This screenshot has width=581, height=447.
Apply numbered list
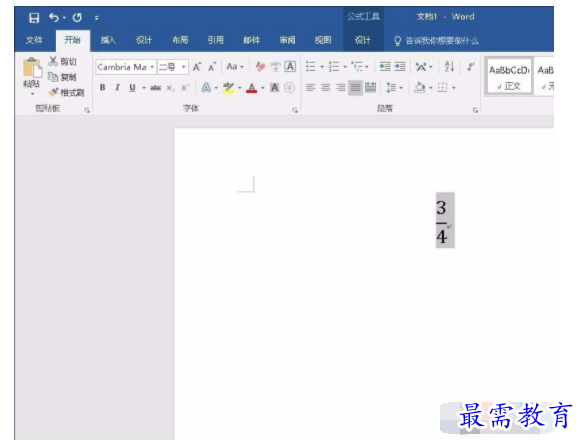point(334,67)
